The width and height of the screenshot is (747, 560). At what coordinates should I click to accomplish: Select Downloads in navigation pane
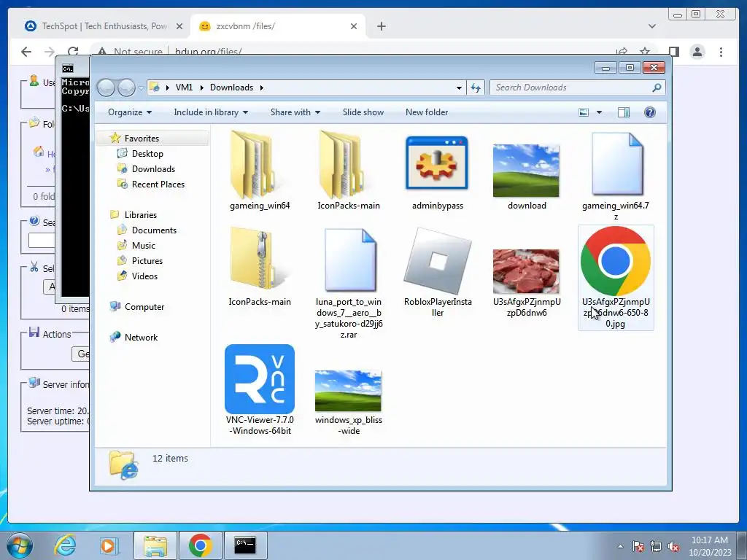point(153,169)
